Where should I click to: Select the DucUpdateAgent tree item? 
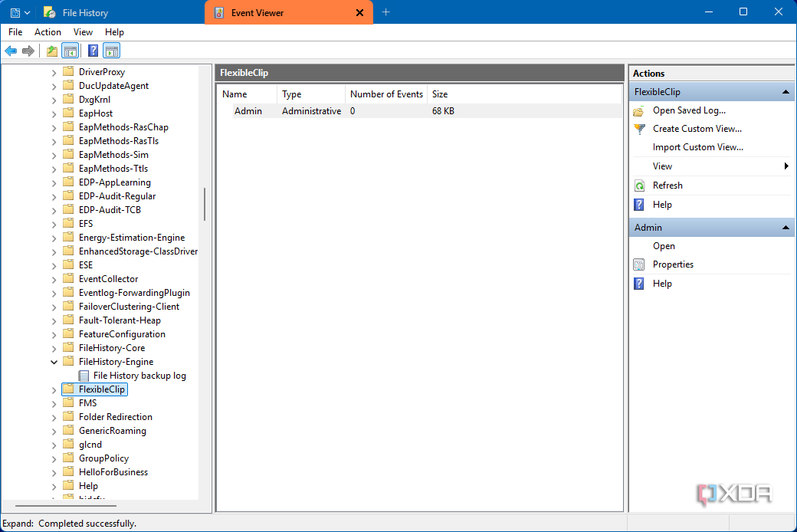pos(113,86)
